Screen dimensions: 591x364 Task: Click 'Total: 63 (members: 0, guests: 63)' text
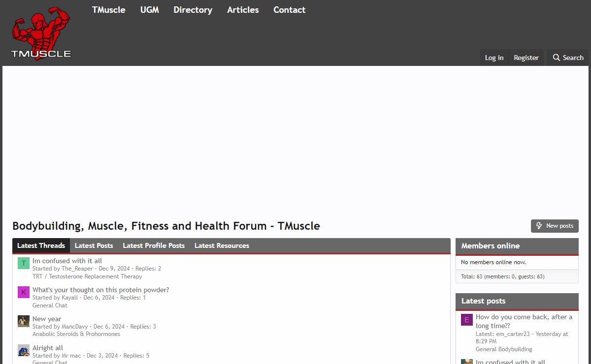[503, 276]
